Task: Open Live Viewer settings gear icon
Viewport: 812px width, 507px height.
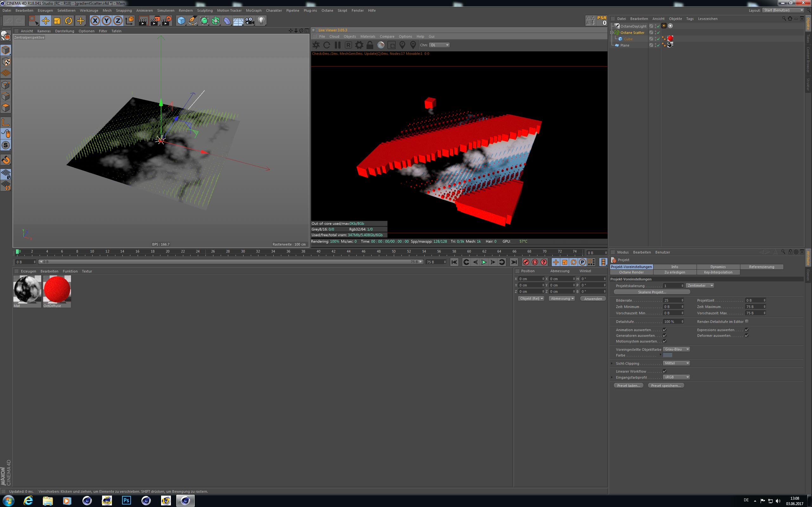Action: (359, 45)
